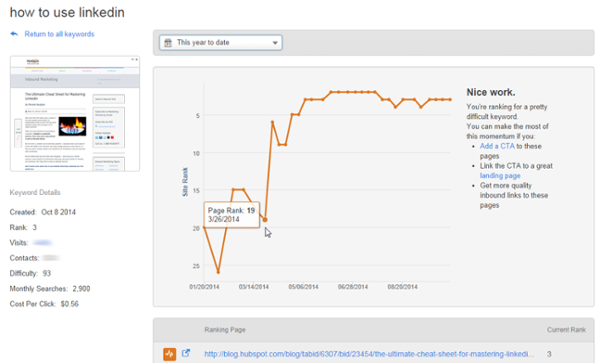600x363 pixels.
Task: Click the 08/20/2014 axis date label
Action: [x=402, y=287]
